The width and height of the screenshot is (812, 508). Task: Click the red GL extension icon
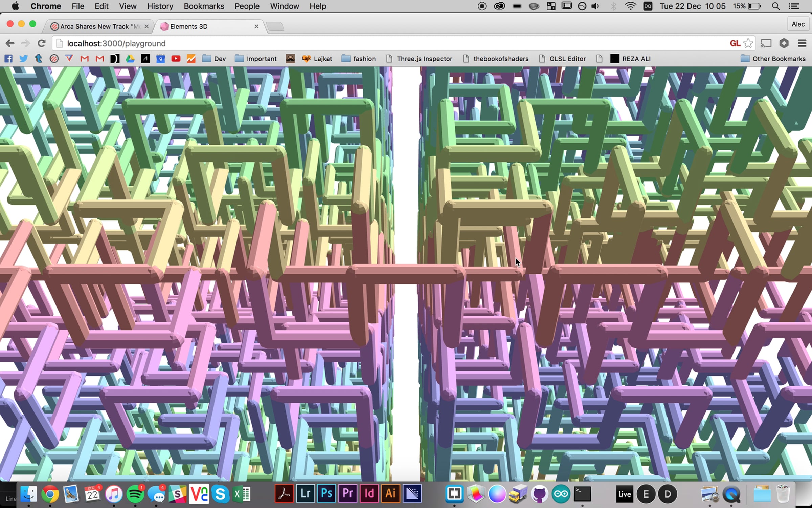(x=735, y=43)
